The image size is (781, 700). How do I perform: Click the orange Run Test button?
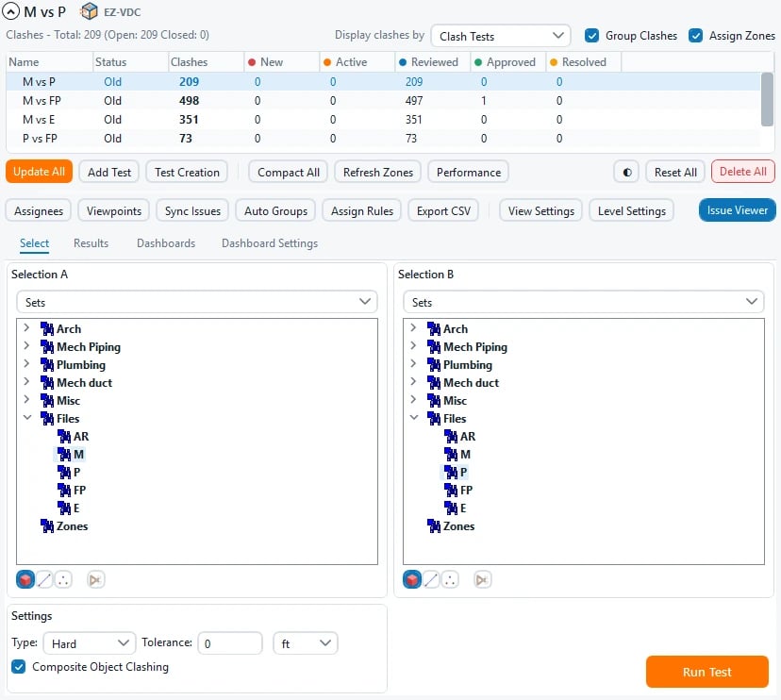click(706, 672)
